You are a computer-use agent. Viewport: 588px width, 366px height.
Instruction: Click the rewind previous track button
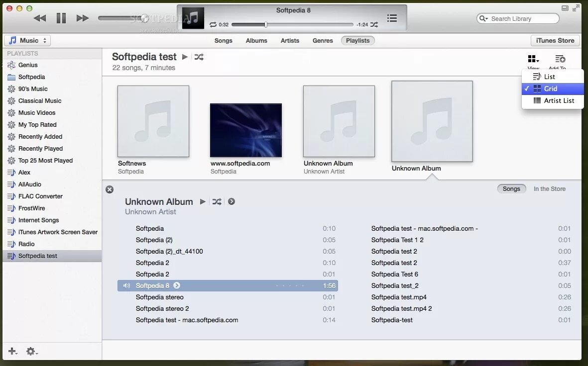click(x=40, y=18)
